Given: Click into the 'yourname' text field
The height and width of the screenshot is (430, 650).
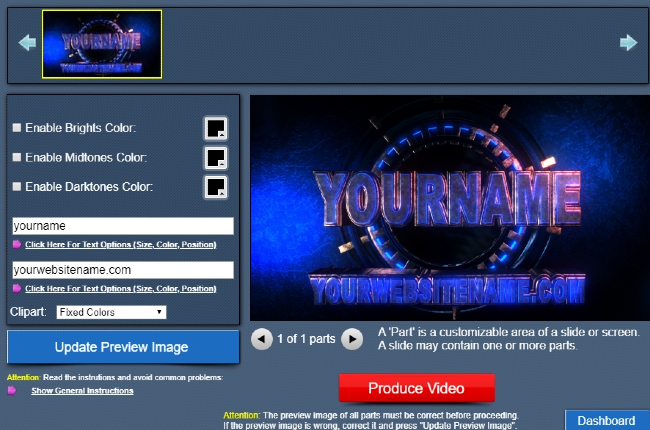Looking at the screenshot, I should pyautogui.click(x=122, y=226).
